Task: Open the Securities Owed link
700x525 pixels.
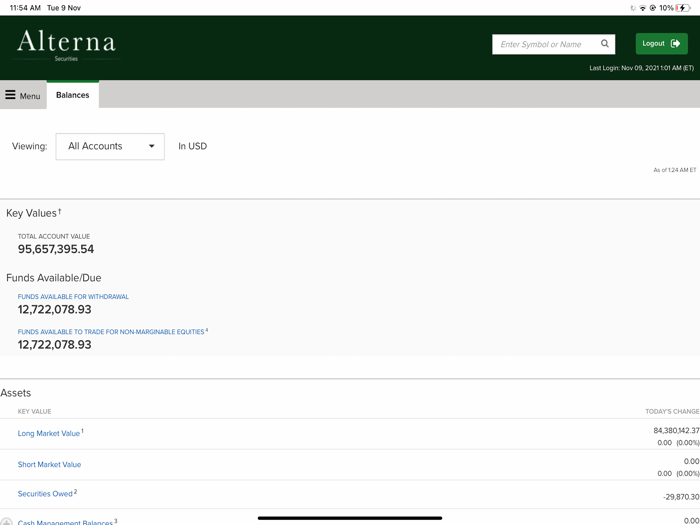Action: coord(45,494)
